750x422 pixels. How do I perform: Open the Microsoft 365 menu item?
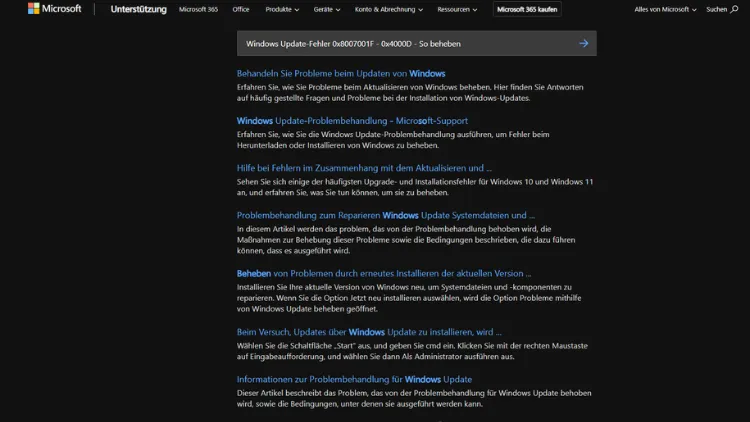coord(199,9)
